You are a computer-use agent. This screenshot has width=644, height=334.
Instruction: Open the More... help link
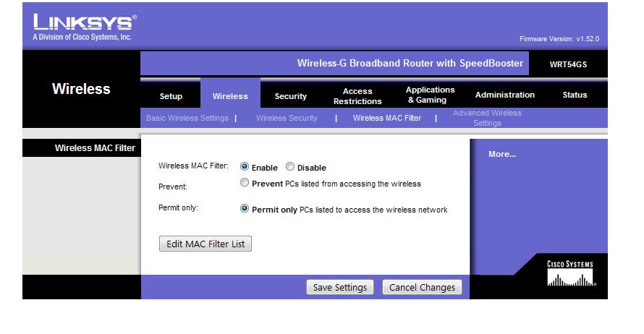(501, 154)
